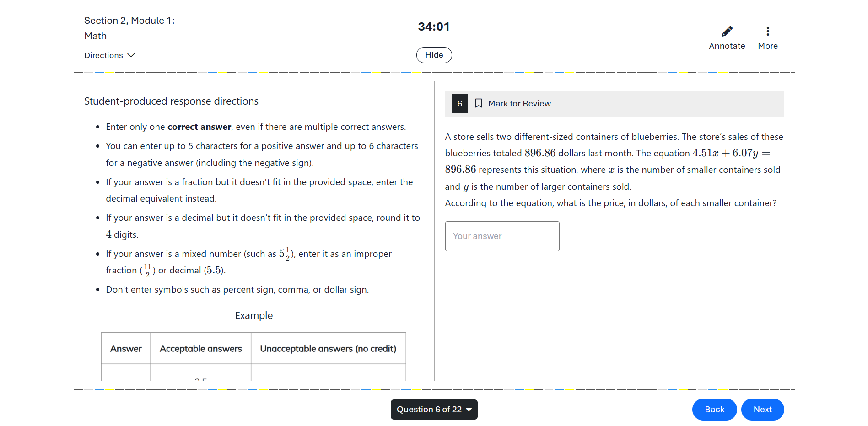Click the bookmark icon for Mark for Review
868x426 pixels.
pyautogui.click(x=479, y=103)
